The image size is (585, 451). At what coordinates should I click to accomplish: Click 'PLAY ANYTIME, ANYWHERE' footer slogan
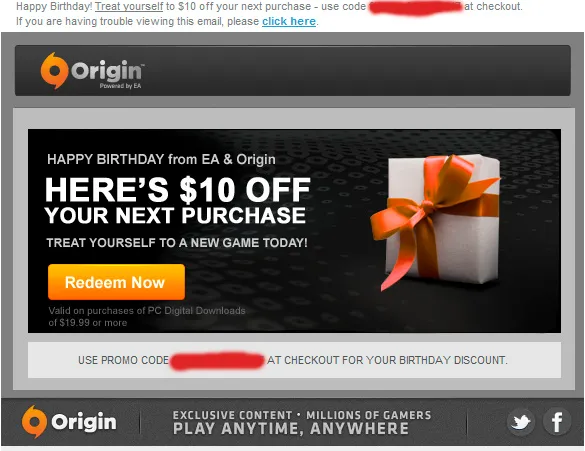pyautogui.click(x=291, y=429)
